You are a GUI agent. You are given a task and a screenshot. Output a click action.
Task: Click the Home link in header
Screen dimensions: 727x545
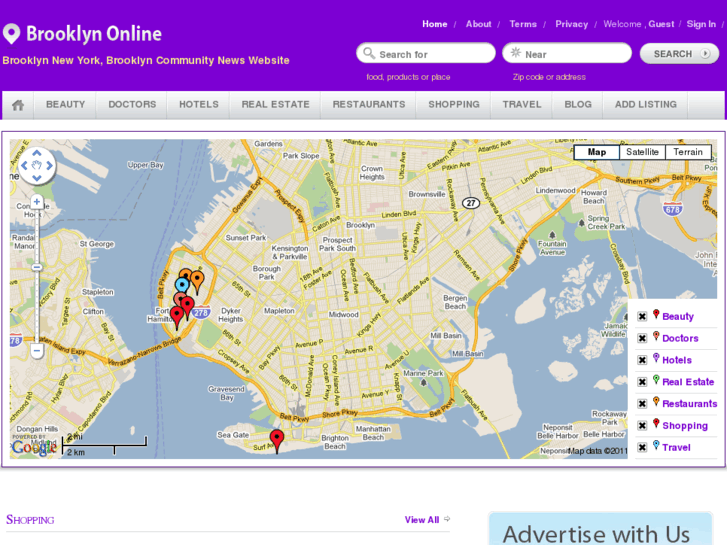point(434,24)
